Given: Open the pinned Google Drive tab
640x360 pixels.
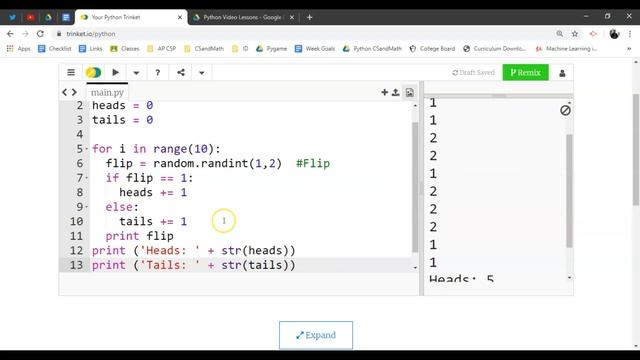Looking at the screenshot, I should coord(48,18).
